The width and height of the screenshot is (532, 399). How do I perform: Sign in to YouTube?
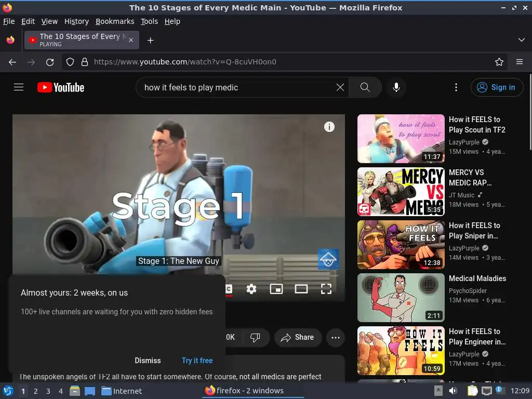496,87
